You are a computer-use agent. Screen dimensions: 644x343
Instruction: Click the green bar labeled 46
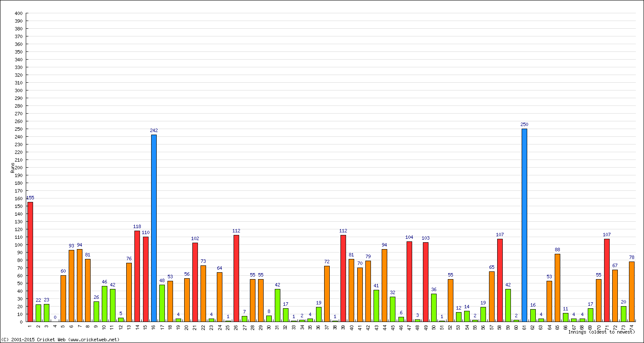coord(104,304)
